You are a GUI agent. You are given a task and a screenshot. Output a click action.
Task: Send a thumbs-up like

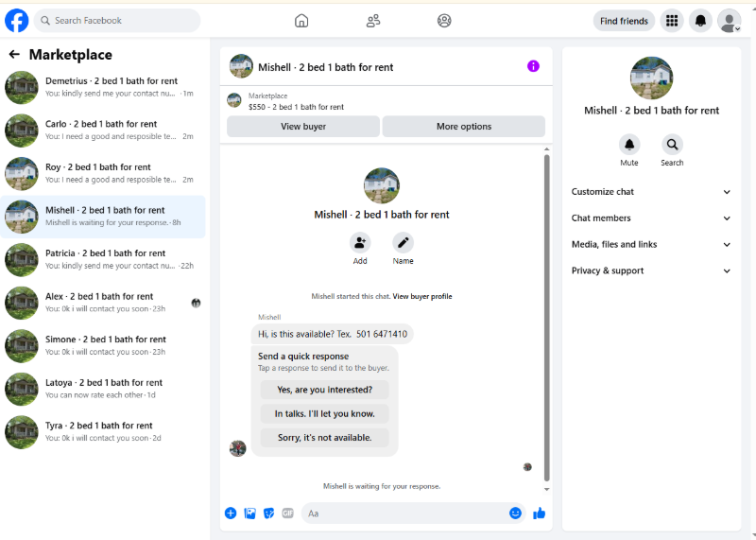click(539, 513)
